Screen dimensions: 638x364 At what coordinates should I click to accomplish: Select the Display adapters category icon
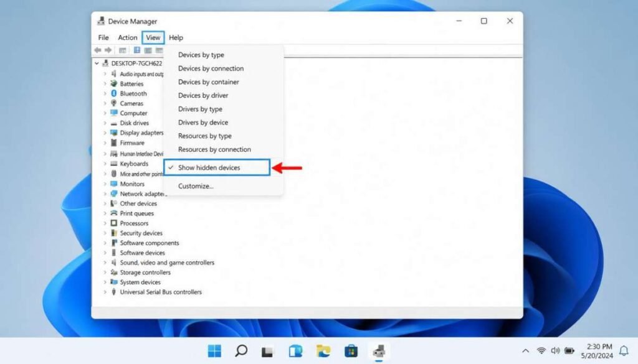tap(114, 133)
